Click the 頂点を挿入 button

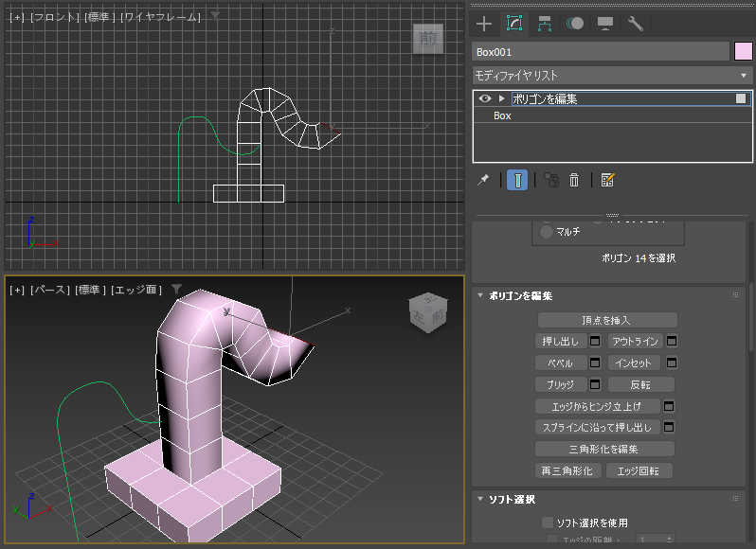607,320
